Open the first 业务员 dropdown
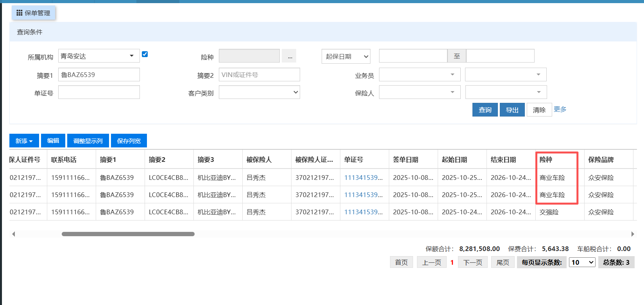Screen dimensions: 644x305 pos(419,75)
